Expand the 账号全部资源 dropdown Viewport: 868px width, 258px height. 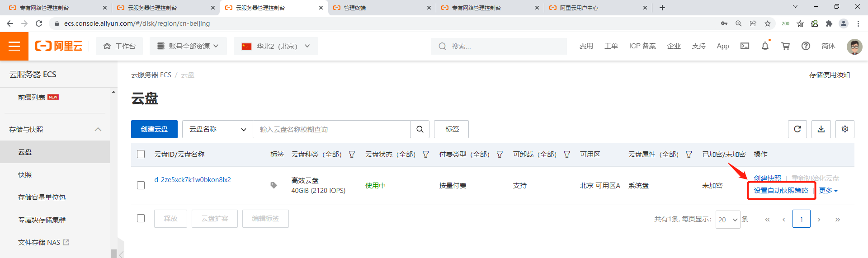tap(188, 46)
